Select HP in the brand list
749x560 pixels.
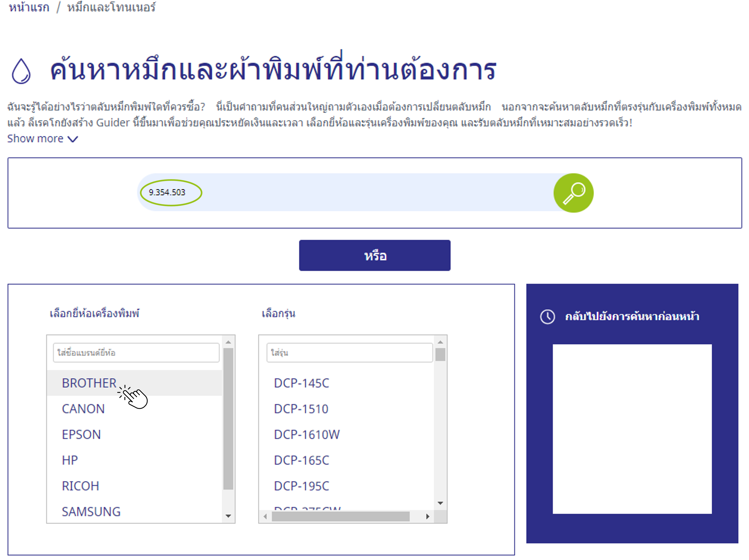[x=134, y=460]
